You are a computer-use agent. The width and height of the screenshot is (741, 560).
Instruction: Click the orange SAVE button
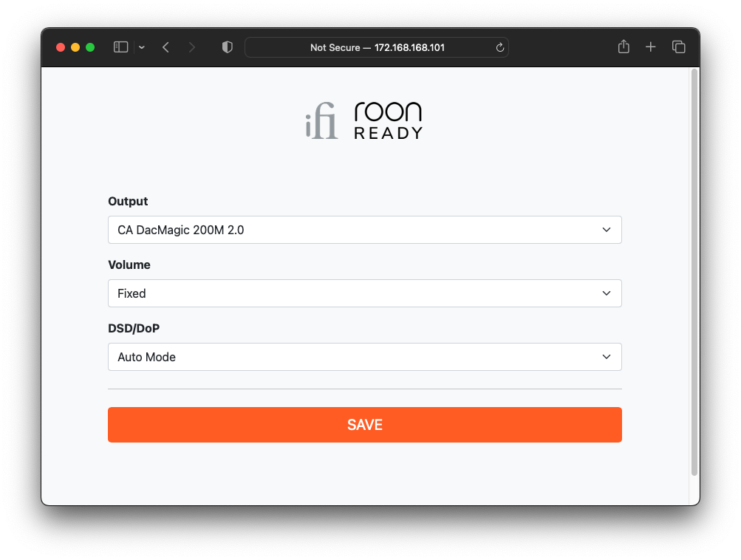click(x=365, y=425)
